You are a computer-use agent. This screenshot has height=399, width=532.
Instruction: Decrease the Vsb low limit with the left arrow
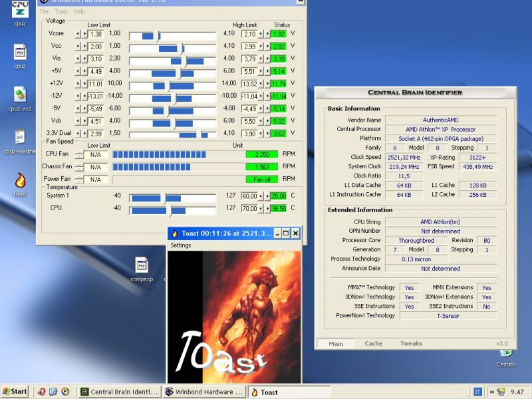[78, 121]
